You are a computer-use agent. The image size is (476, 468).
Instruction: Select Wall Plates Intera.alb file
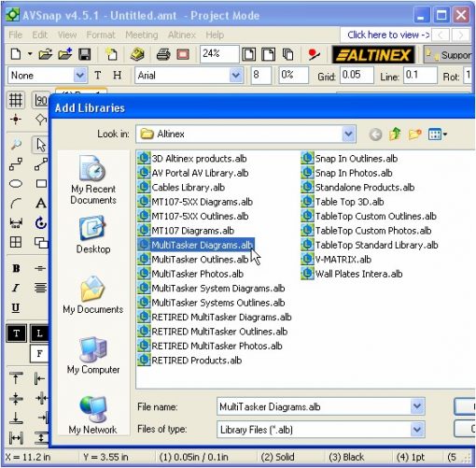(x=352, y=274)
